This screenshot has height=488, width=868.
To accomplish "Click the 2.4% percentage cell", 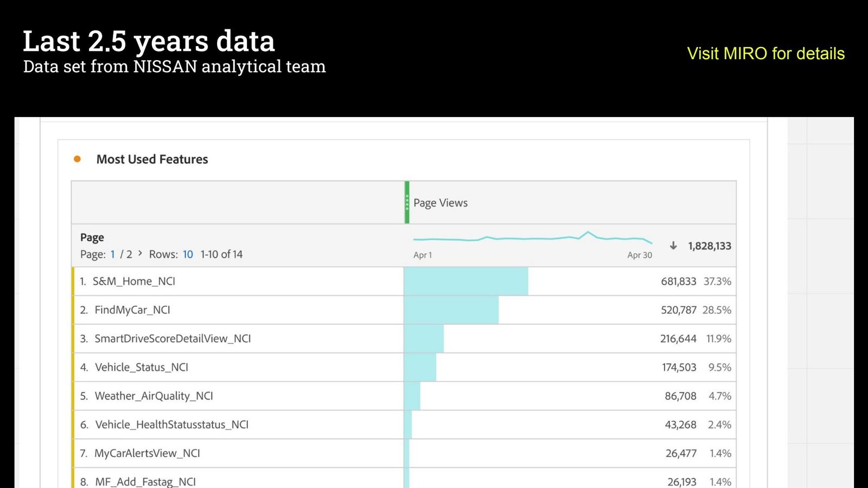I will pos(719,425).
